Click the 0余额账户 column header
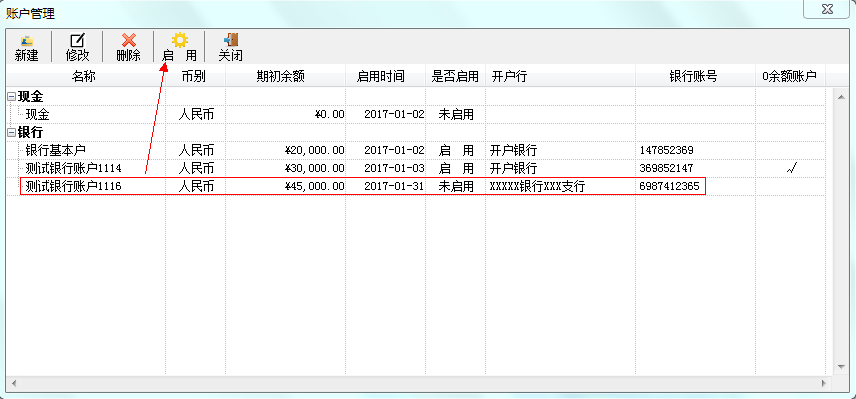Screen dimensions: 856x399 pyautogui.click(x=789, y=76)
